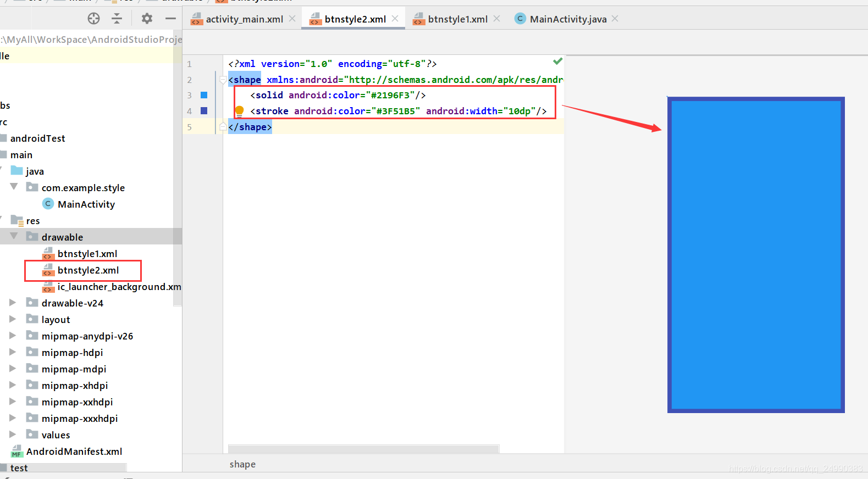Viewport: 868px width, 479px height.
Task: Click the blue shape preview rectangle
Action: pos(756,255)
